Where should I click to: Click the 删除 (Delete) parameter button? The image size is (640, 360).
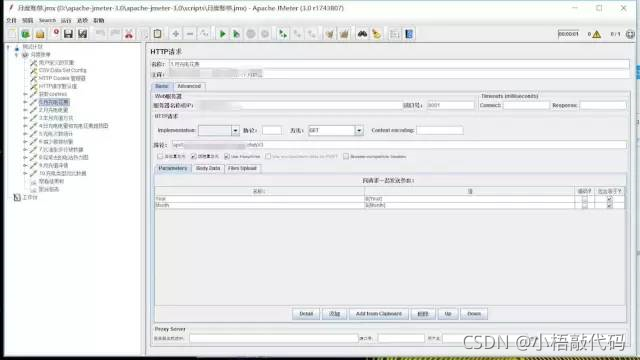tap(423, 314)
